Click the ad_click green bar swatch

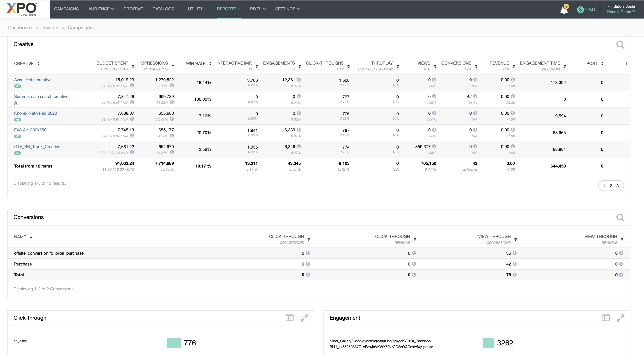pyautogui.click(x=174, y=343)
